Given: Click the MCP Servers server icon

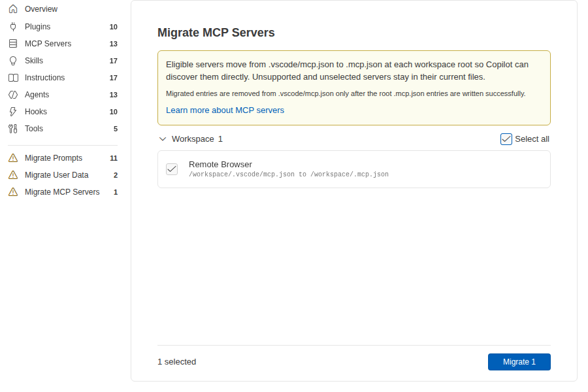Looking at the screenshot, I should tap(13, 44).
